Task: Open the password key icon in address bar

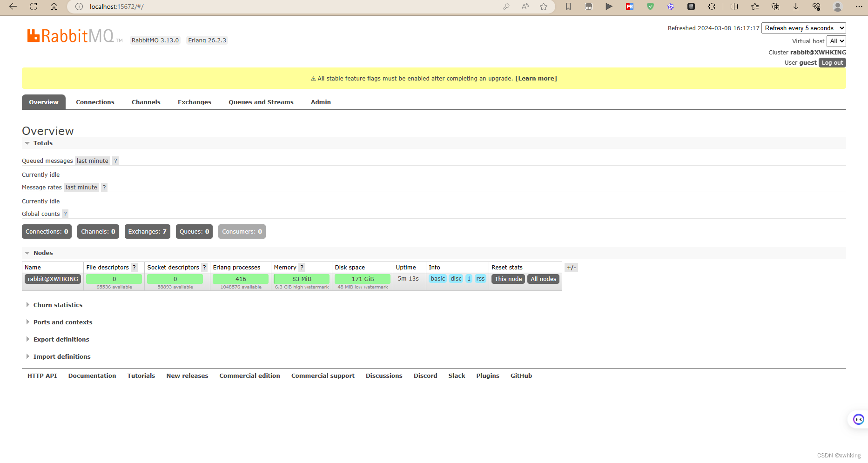Action: (506, 7)
